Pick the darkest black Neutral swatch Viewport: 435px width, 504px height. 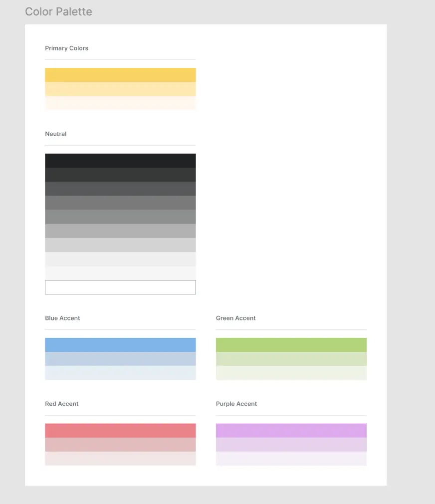click(120, 161)
